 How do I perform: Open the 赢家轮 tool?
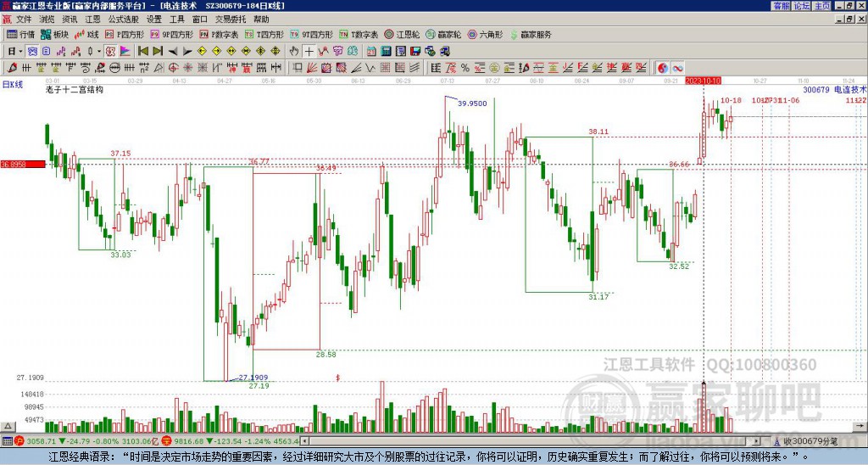click(444, 34)
